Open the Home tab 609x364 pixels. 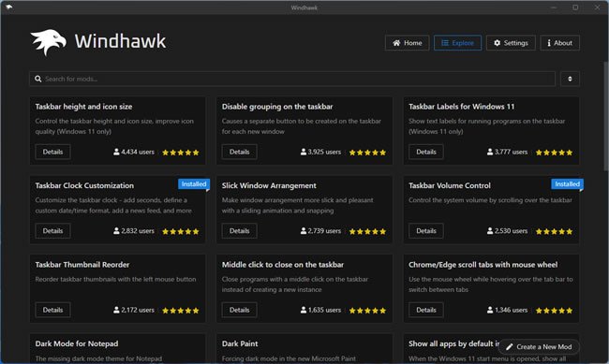(x=407, y=43)
